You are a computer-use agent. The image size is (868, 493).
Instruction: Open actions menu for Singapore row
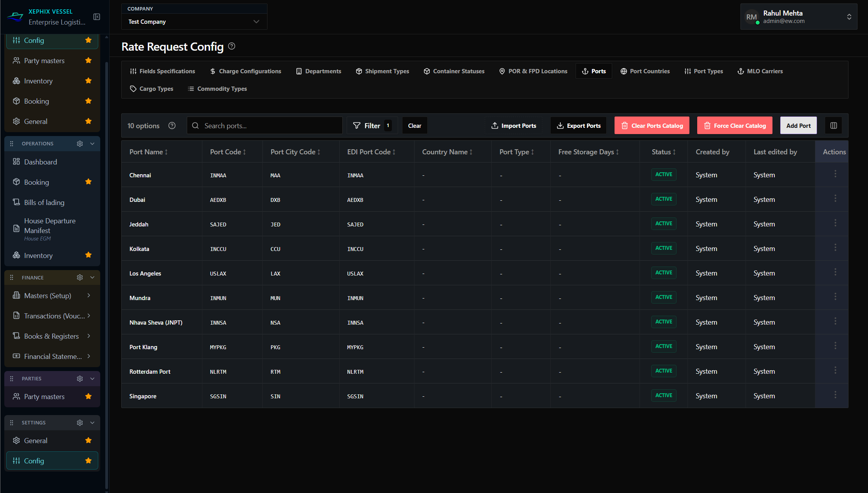click(x=835, y=395)
